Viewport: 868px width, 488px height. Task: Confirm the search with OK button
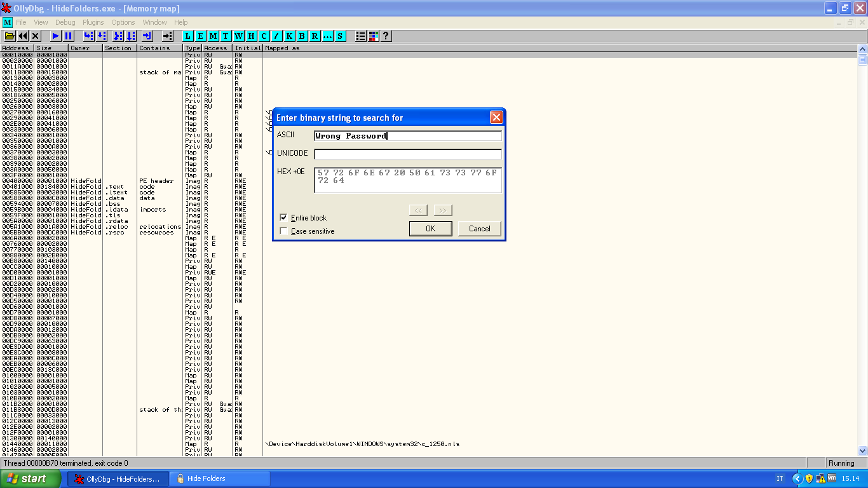point(431,229)
